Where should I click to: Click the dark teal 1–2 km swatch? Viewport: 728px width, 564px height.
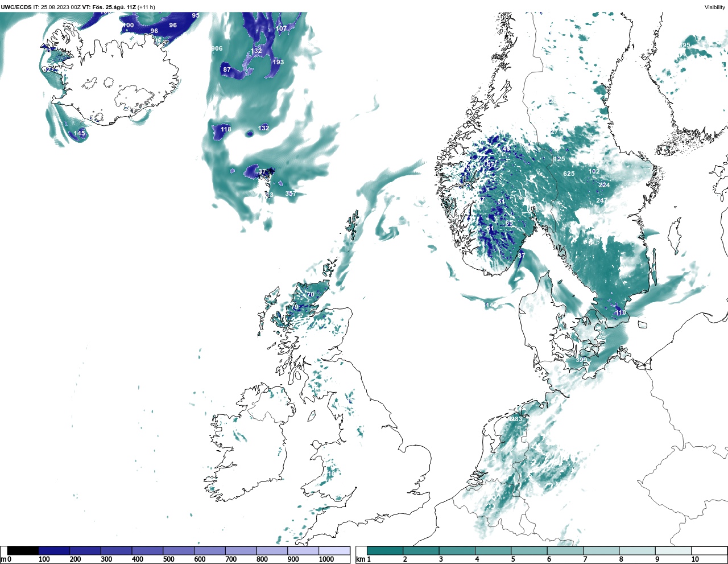point(385,550)
